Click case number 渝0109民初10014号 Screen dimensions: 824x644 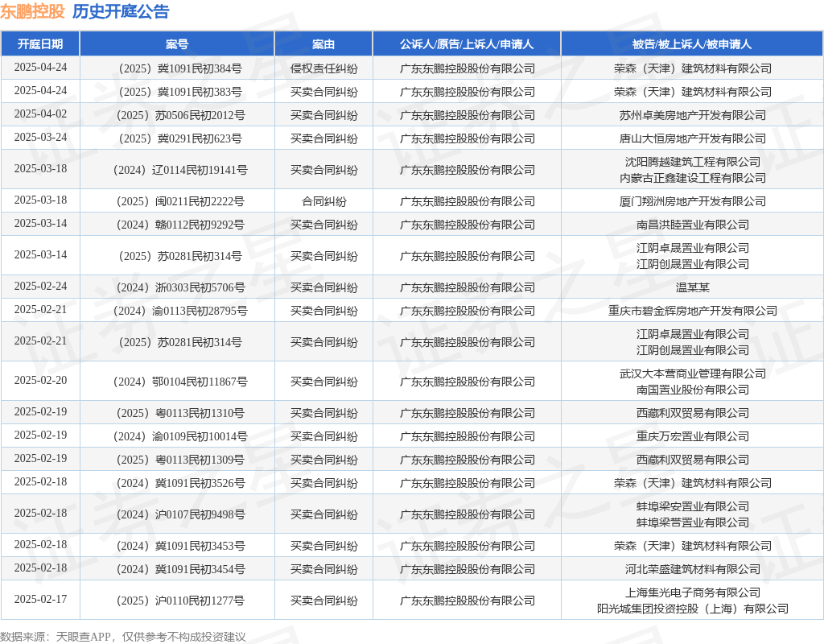pos(180,436)
